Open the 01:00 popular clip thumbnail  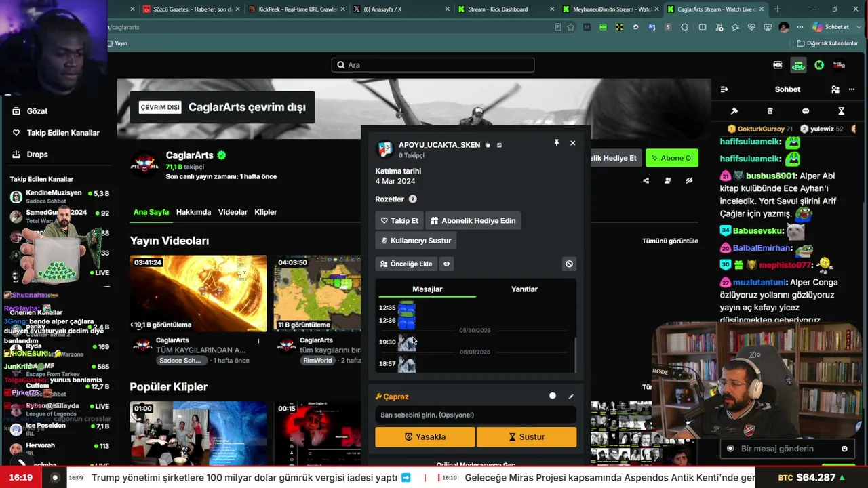tap(199, 434)
